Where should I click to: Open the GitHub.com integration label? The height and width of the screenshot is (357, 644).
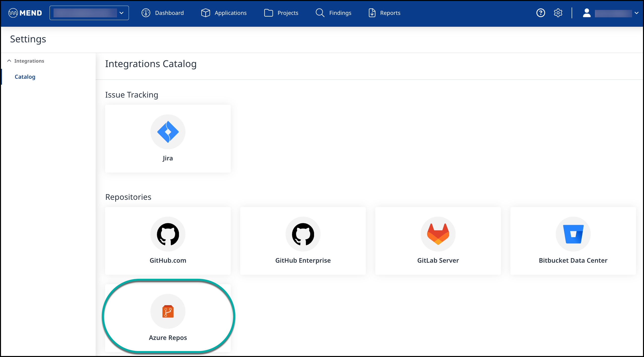click(168, 260)
